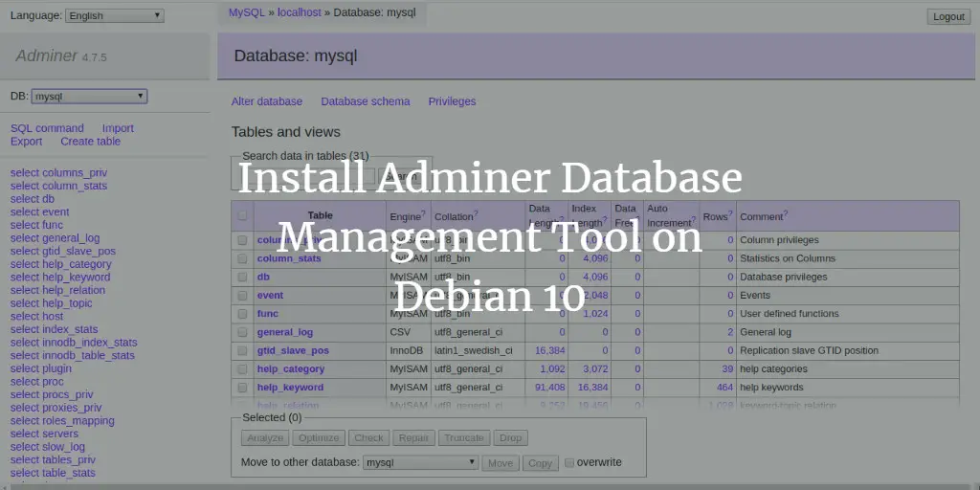
Task: Click proxies_priv table name in the sidebar
Action: (72, 408)
